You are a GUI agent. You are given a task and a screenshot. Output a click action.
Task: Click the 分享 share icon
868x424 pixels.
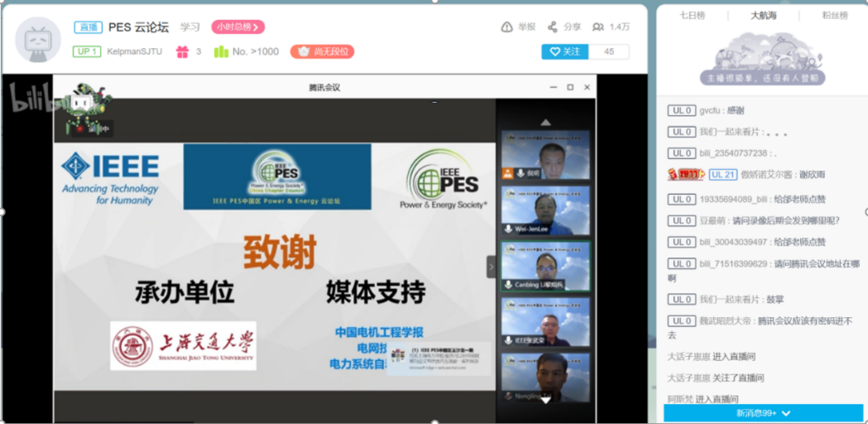pyautogui.click(x=552, y=27)
